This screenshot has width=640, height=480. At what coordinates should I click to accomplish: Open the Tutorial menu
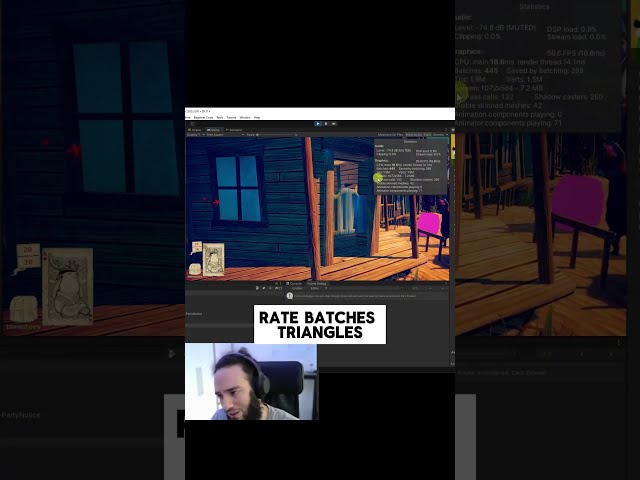[231, 118]
